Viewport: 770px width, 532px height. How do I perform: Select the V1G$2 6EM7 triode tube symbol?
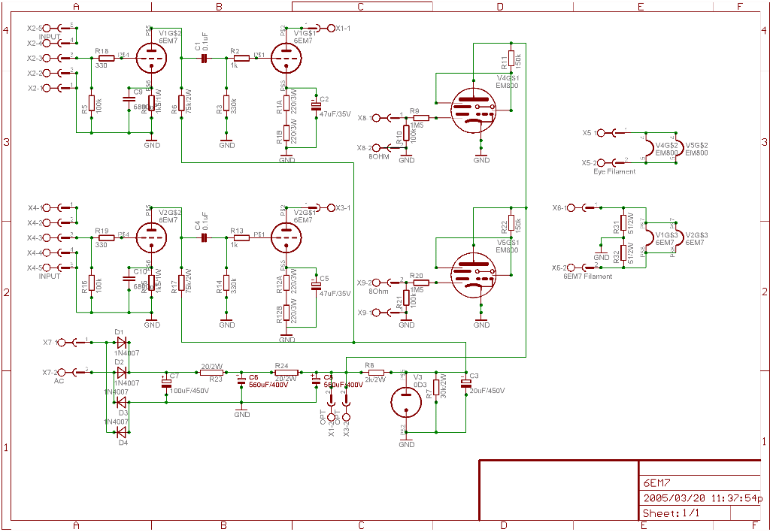point(152,58)
